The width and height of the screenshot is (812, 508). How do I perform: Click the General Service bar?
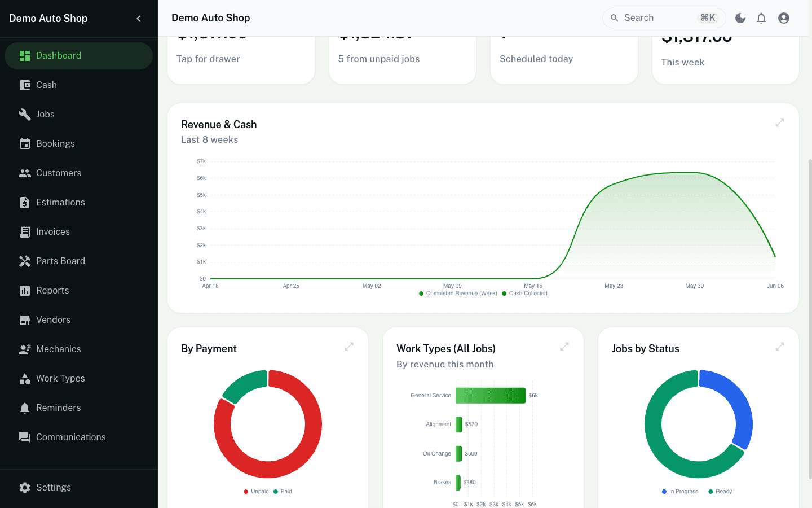pos(491,396)
